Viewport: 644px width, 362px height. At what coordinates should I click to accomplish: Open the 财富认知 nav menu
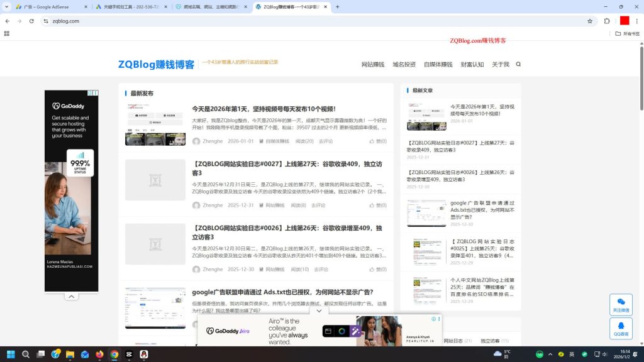coord(472,65)
